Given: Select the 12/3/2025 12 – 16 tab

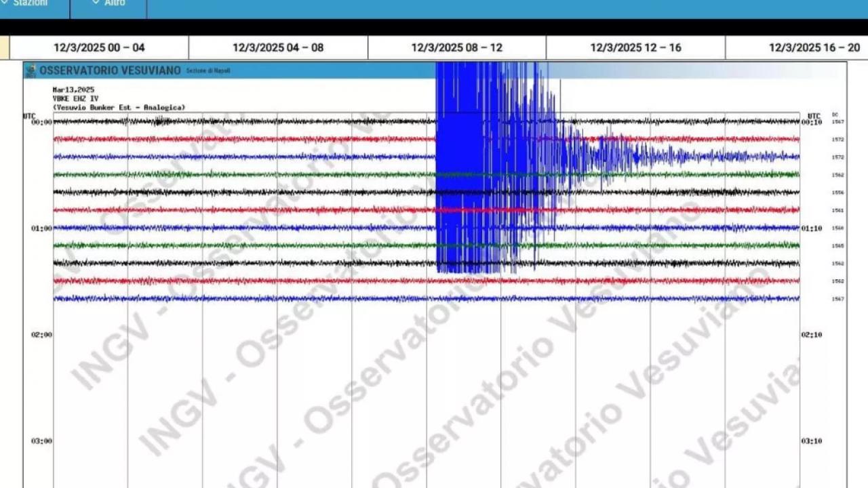Looking at the screenshot, I should pos(635,47).
